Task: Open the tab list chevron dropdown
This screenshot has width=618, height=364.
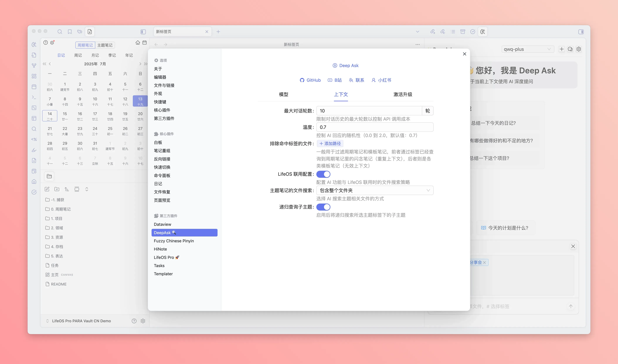Action: point(417,32)
